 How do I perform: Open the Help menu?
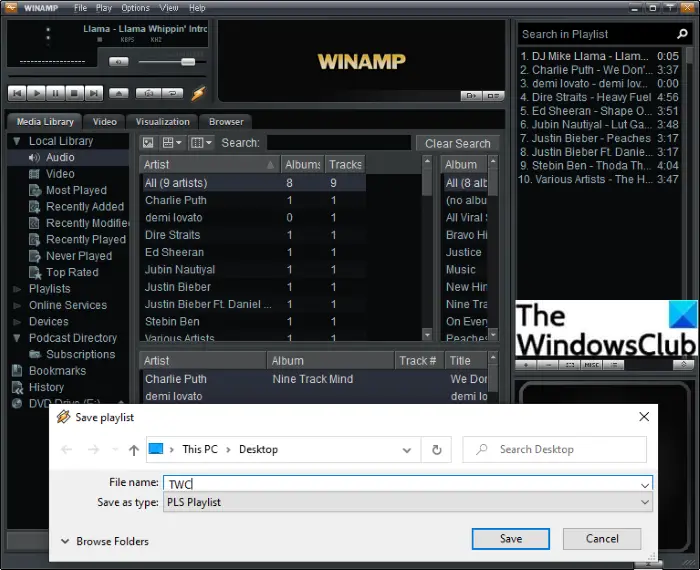click(197, 8)
